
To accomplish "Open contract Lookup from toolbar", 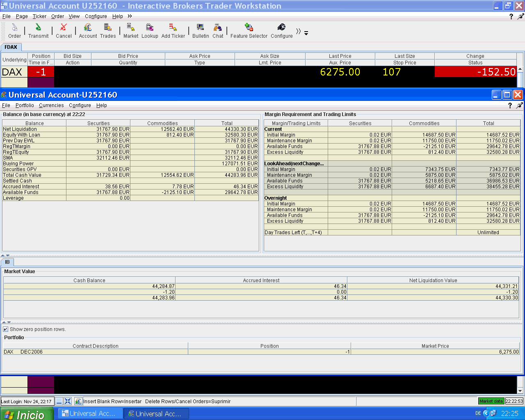I will [150, 31].
